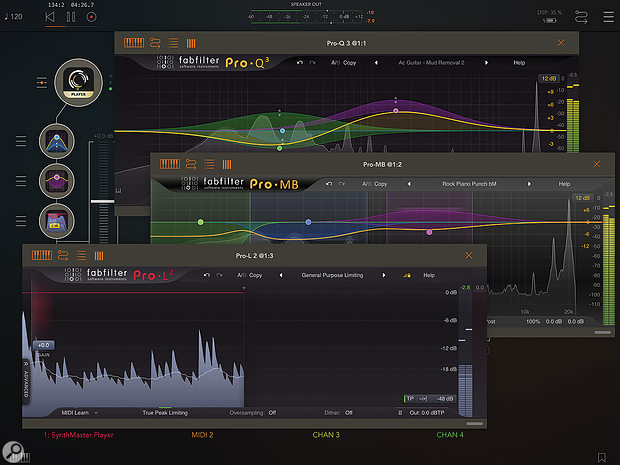The height and width of the screenshot is (465, 620).
Task: Open drag handle menu beside Pro-MB node
Action: (21, 181)
